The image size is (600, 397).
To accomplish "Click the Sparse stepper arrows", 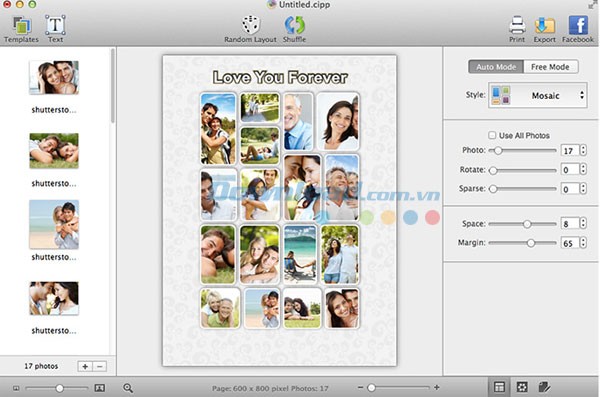I will click(583, 188).
